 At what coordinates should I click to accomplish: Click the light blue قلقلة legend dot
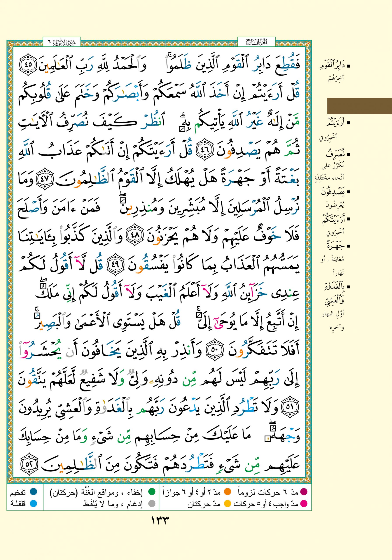(33, 503)
